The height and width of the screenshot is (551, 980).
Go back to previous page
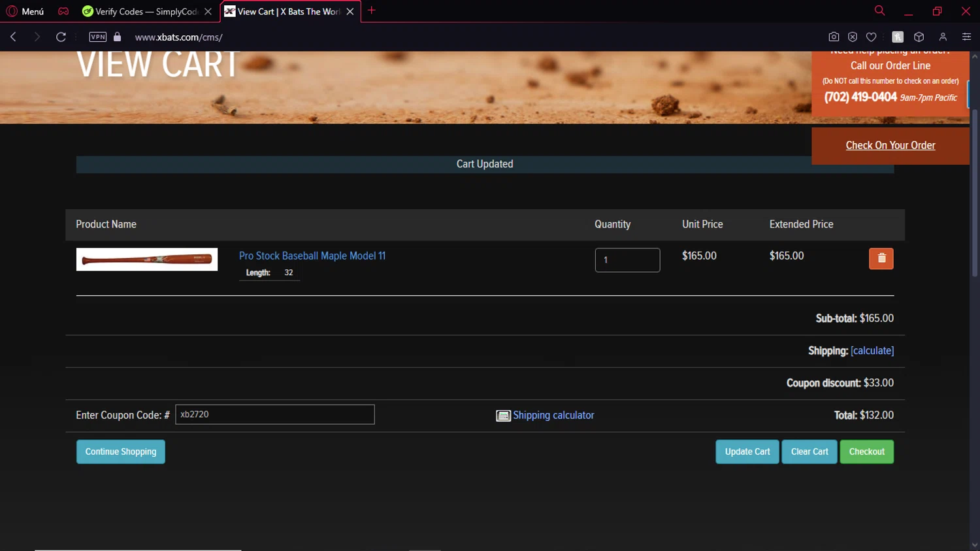pos(13,37)
